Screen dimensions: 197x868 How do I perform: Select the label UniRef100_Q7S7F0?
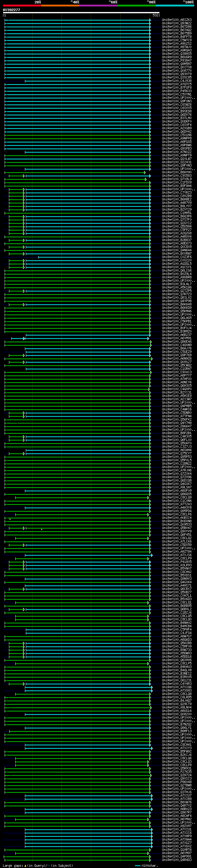(x=177, y=220)
